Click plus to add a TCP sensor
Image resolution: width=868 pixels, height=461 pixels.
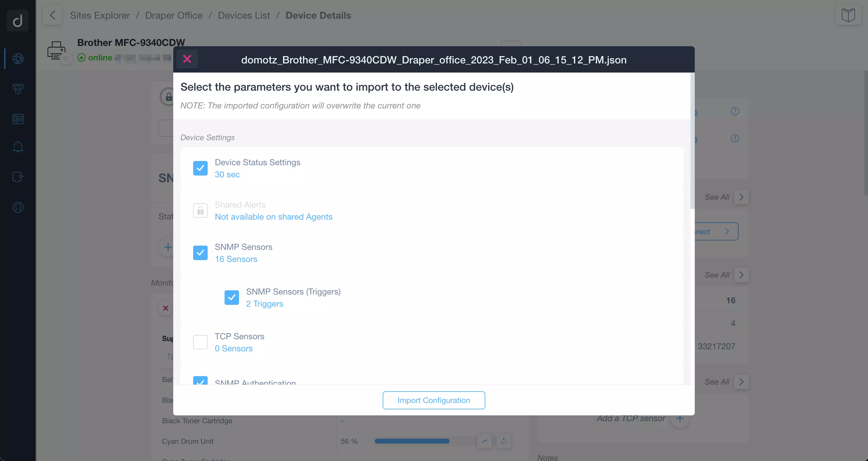tap(680, 419)
